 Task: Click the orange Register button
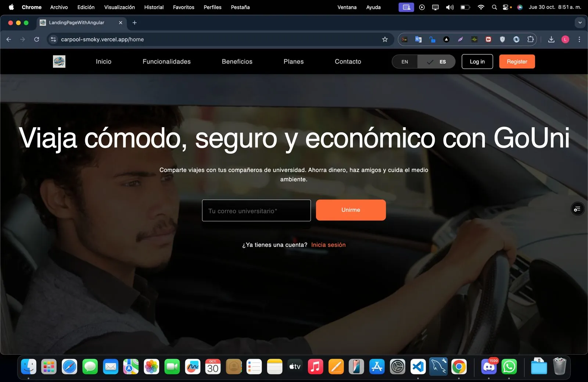coord(517,61)
